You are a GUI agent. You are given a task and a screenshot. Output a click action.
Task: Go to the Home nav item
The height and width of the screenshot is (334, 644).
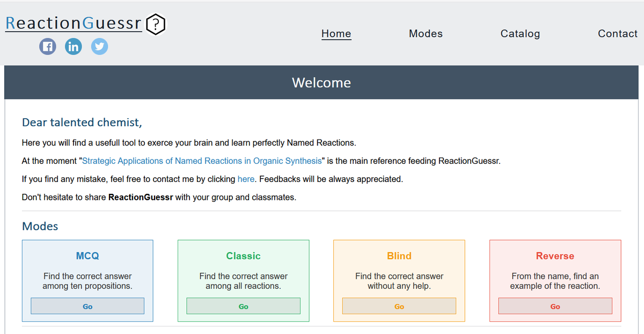point(336,33)
